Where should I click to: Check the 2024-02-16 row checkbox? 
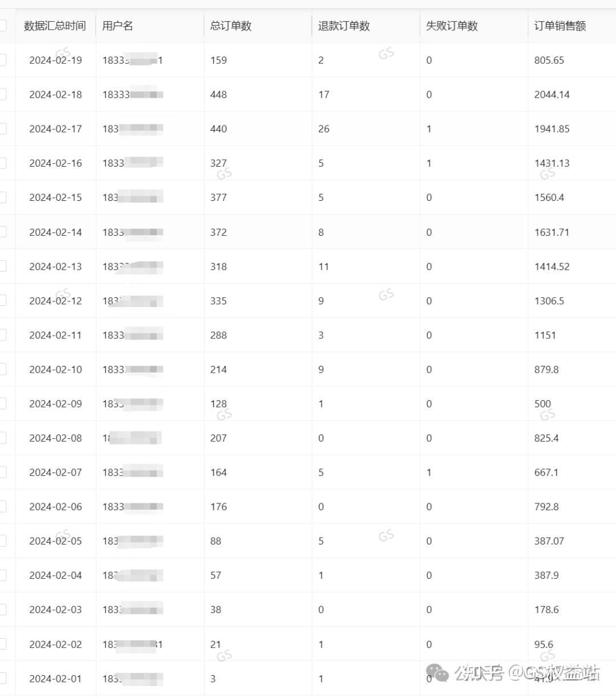[x=3, y=163]
